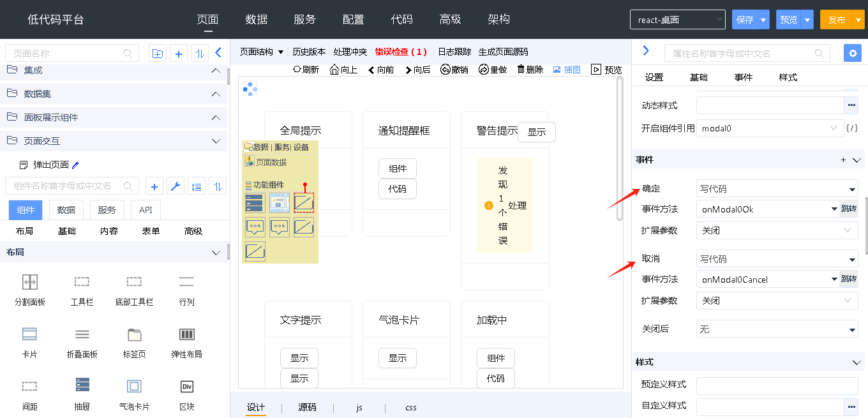Collapse the right panel with the blue arrow
The width and height of the screenshot is (868, 418).
click(646, 51)
